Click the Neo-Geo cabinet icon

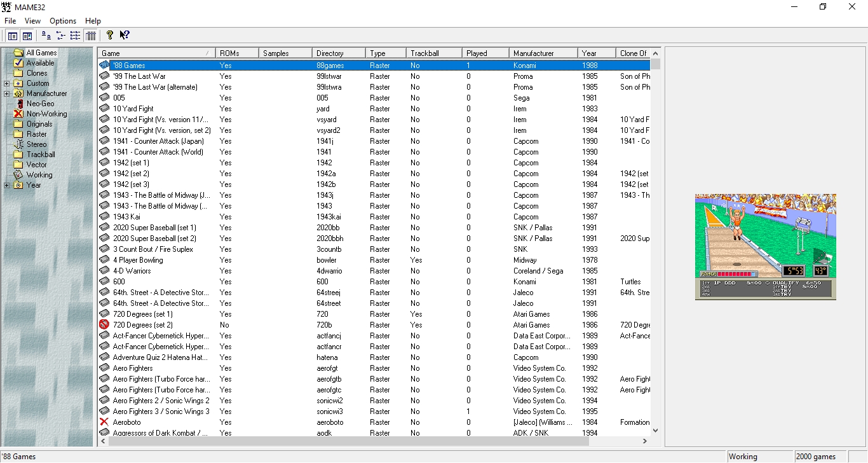pos(18,104)
